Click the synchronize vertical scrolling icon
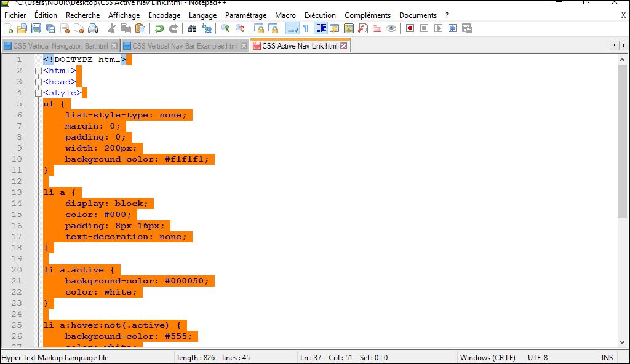This screenshot has height=364, width=630. click(259, 28)
